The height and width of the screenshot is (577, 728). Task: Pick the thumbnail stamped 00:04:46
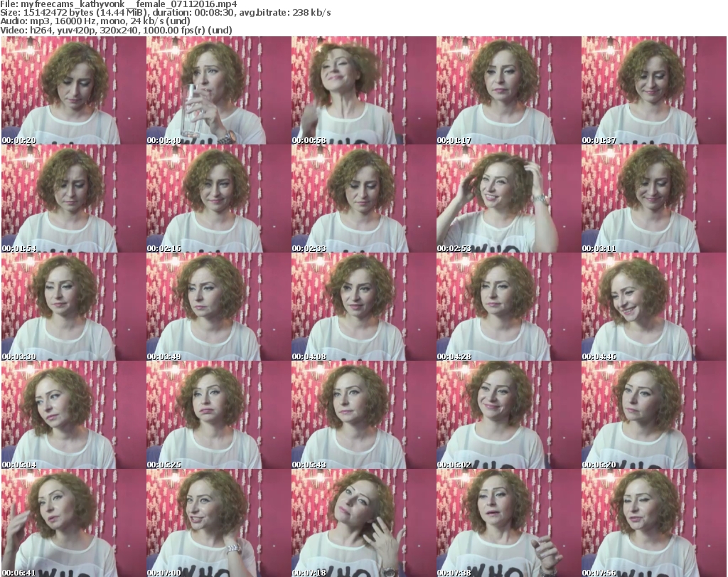tap(653, 307)
